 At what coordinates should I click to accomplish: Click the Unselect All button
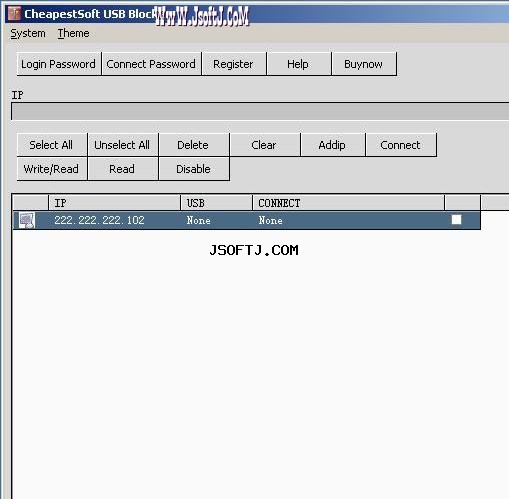tap(123, 145)
